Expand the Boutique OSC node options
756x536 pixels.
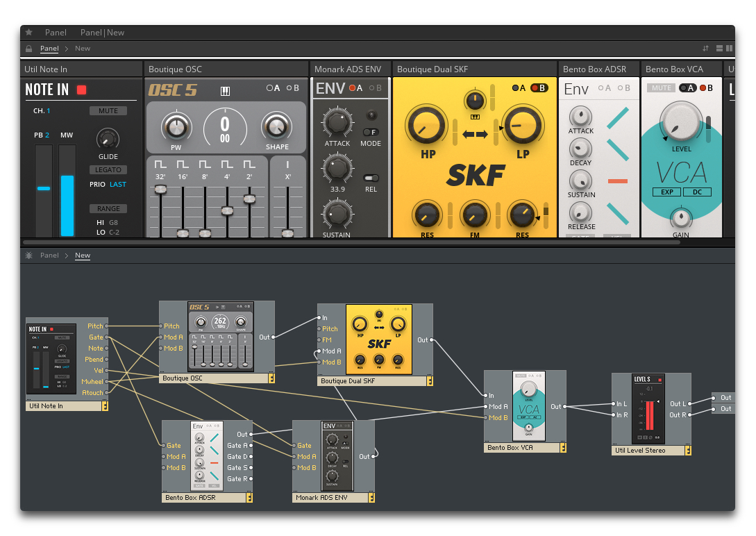point(271,377)
